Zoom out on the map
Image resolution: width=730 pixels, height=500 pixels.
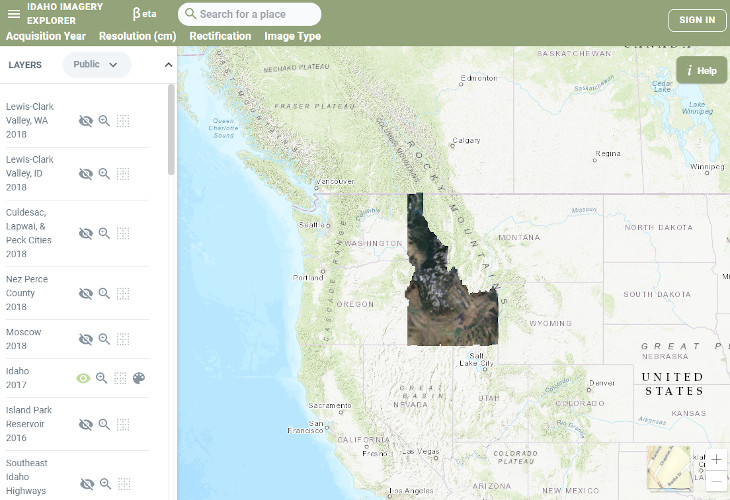pos(716,482)
